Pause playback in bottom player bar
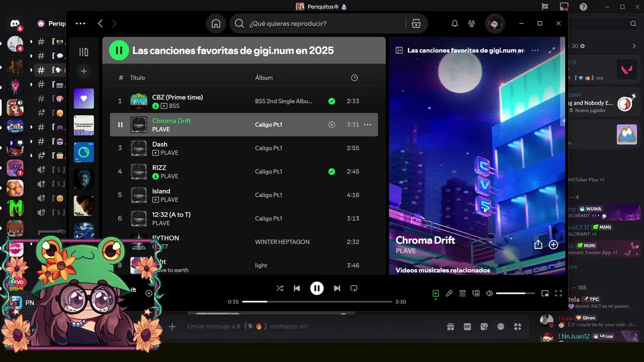Image resolution: width=644 pixels, height=362 pixels. (316, 288)
